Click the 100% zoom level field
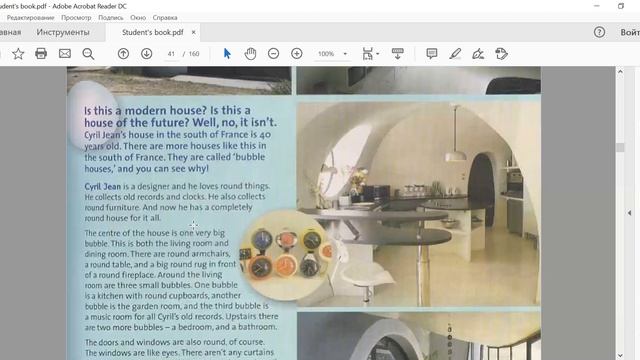The height and width of the screenshot is (360, 640). (326, 54)
